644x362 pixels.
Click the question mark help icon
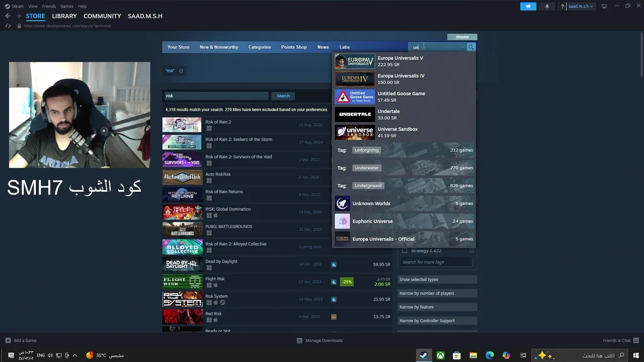pos(562,7)
